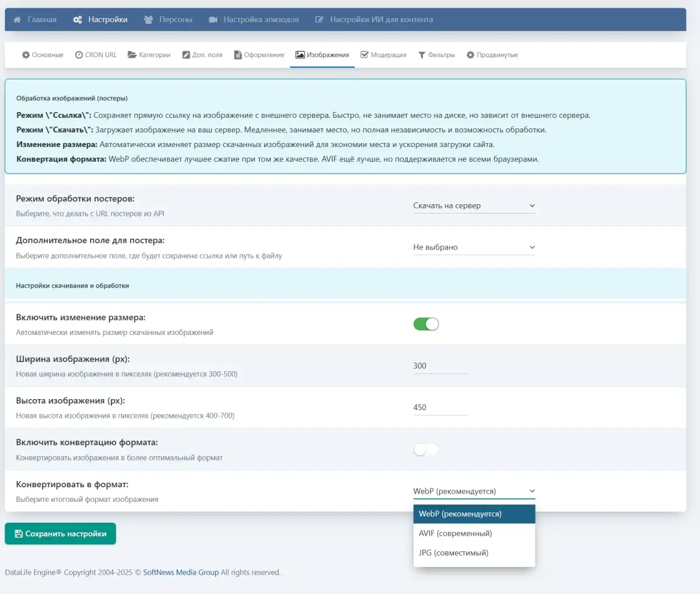Follow the SoftNews Media Group link

pyautogui.click(x=181, y=572)
